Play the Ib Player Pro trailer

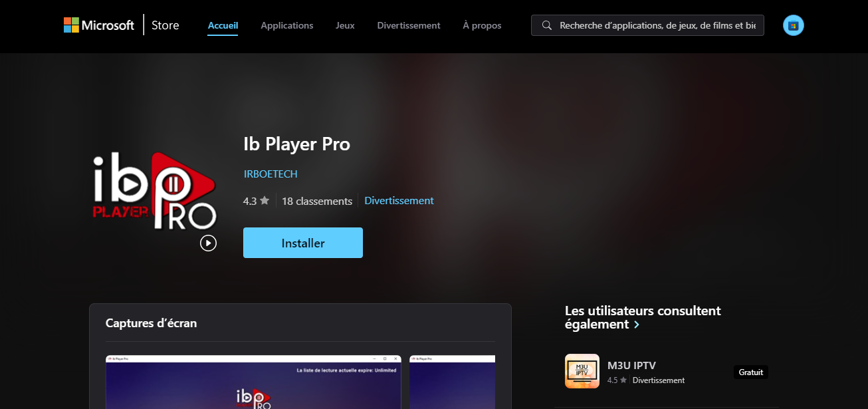[208, 243]
